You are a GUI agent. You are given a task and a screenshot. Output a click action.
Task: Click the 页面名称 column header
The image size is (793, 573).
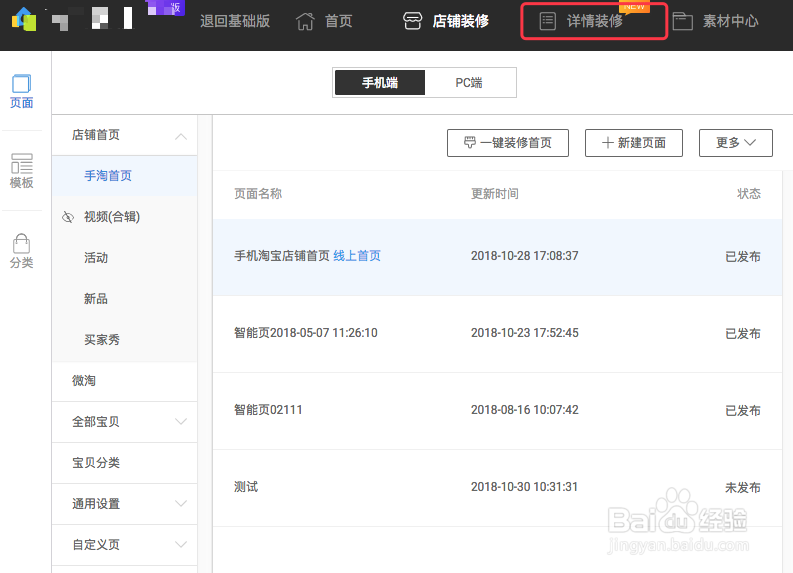[x=258, y=194]
